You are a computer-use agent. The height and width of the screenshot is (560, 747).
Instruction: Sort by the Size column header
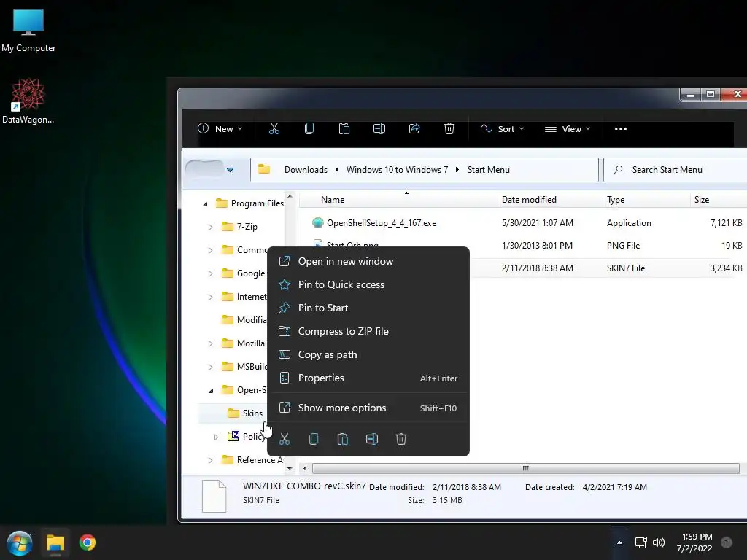pos(718,200)
